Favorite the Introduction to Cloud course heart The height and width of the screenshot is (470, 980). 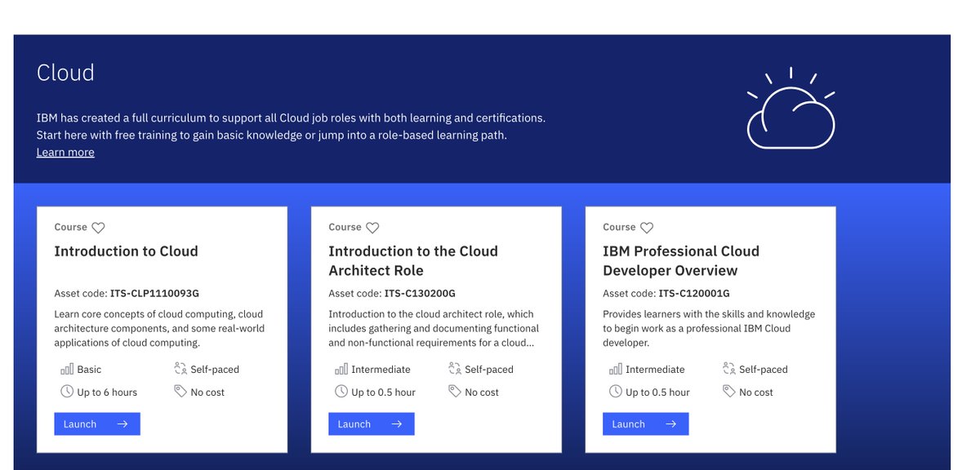[x=98, y=228]
